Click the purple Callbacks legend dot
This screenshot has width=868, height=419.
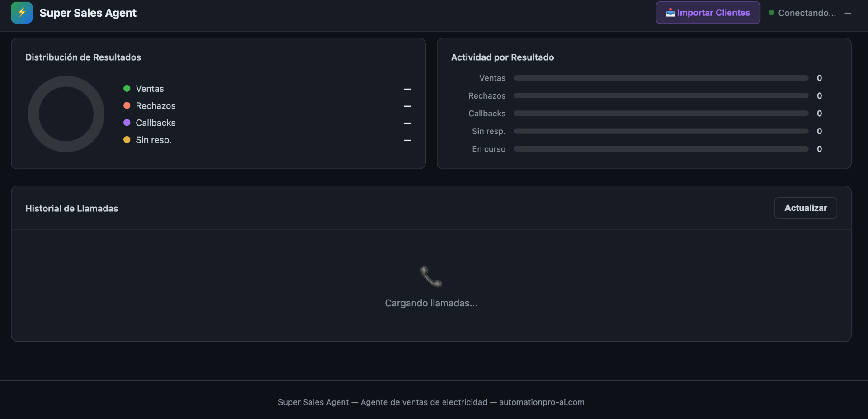(x=127, y=123)
